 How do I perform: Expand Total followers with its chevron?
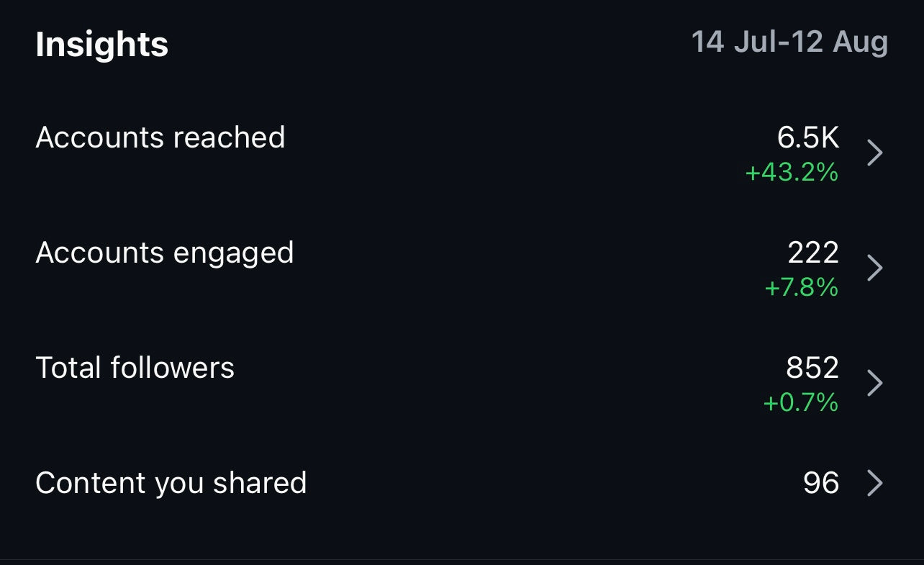pyautogui.click(x=874, y=383)
